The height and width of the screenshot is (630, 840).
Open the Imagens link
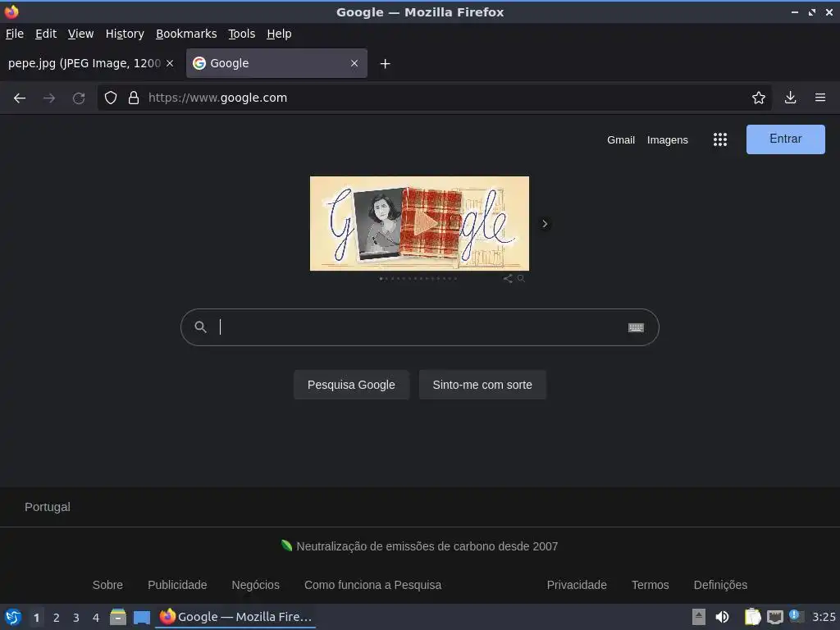pos(668,139)
